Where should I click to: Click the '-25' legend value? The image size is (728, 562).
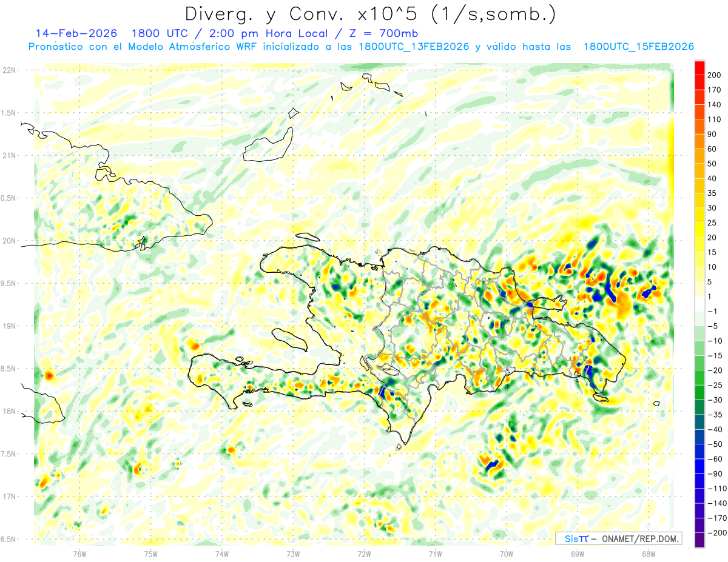[714, 385]
